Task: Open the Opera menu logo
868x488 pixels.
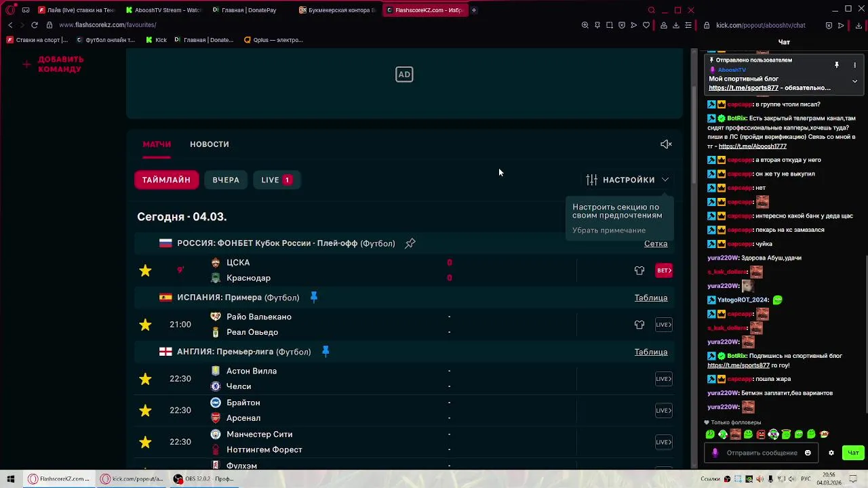Action: tap(10, 10)
